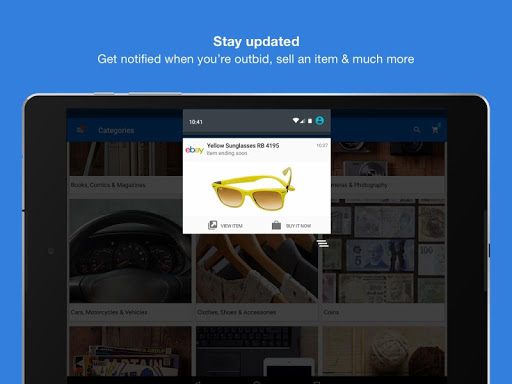Tap the Wi-Fi status icon
This screenshot has height=384, width=512.
(295, 121)
